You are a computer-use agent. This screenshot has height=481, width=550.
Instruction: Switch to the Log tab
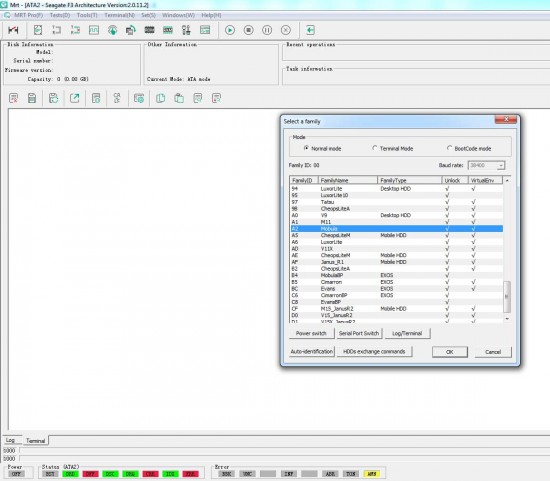tap(10, 440)
